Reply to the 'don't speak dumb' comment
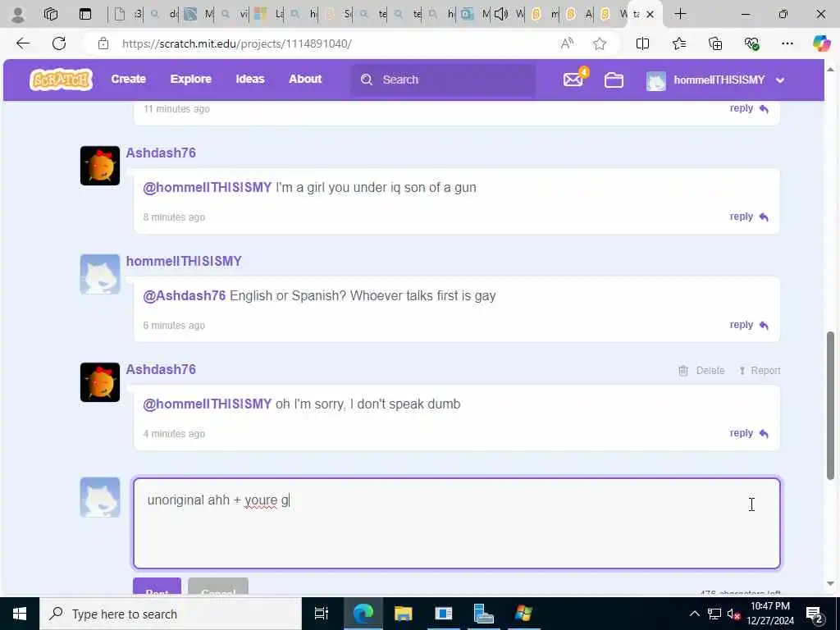840x630 pixels. (749, 433)
